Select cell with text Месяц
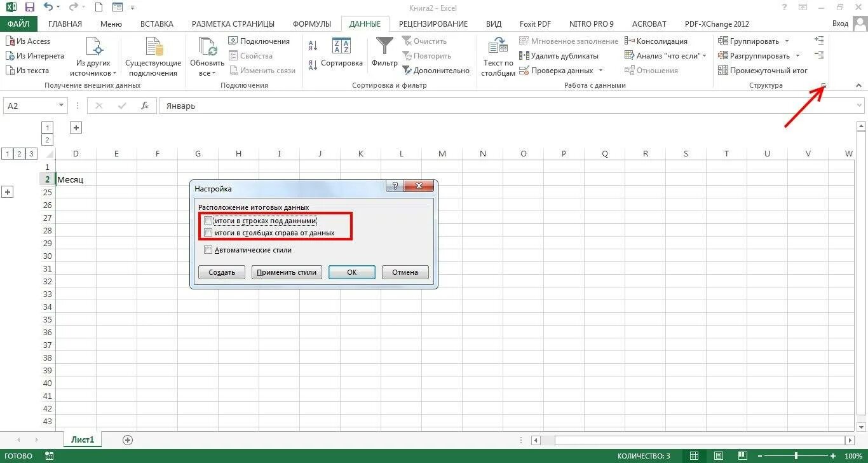 click(76, 179)
